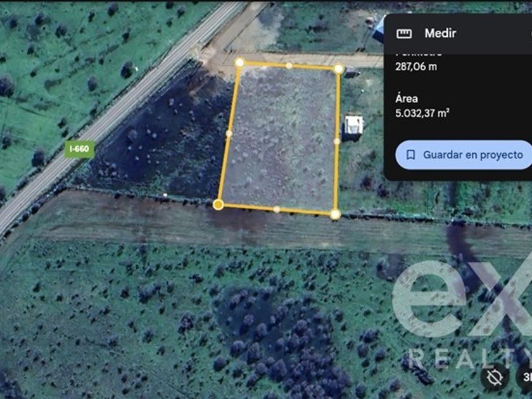The height and width of the screenshot is (399, 532).
Task: Save measurement with Guardar en proyecto
Action: coord(464,155)
